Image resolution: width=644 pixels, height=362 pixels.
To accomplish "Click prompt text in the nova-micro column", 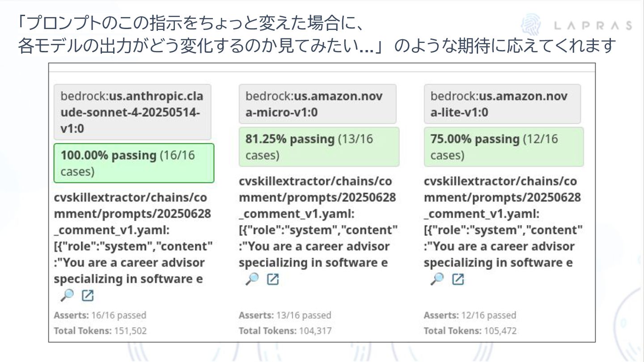I will tap(318, 222).
